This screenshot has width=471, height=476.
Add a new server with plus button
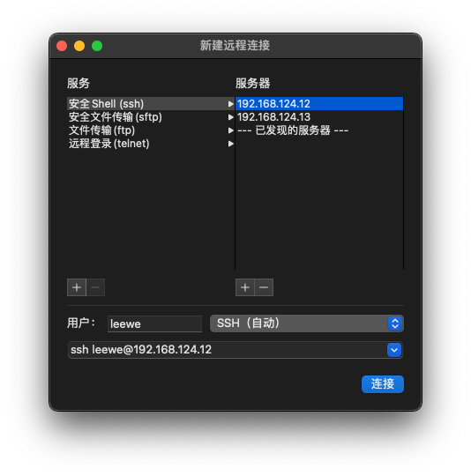[x=245, y=287]
